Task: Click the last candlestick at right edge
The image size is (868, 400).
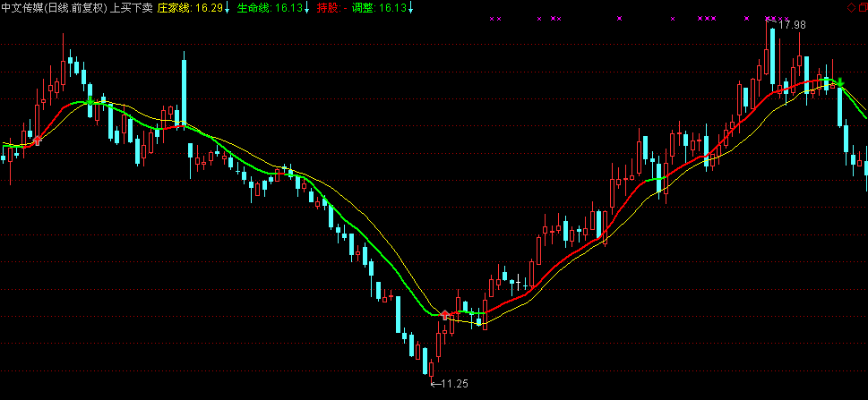Action: (x=865, y=167)
